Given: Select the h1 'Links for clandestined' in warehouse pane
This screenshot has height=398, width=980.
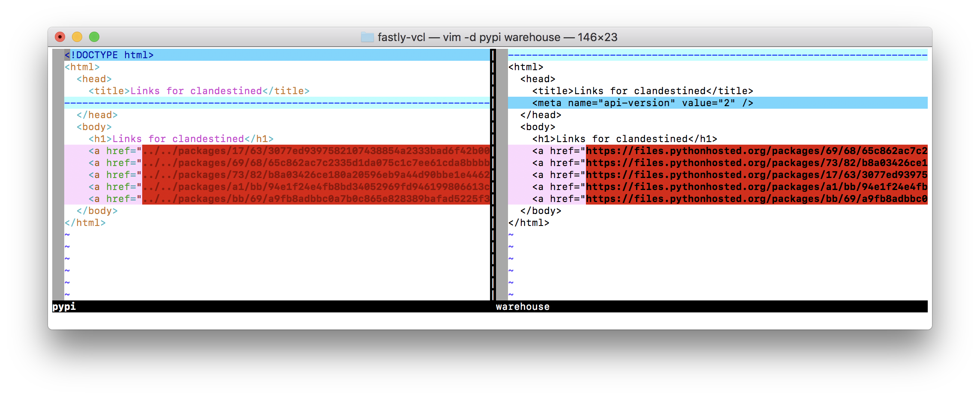Looking at the screenshot, I should 625,139.
